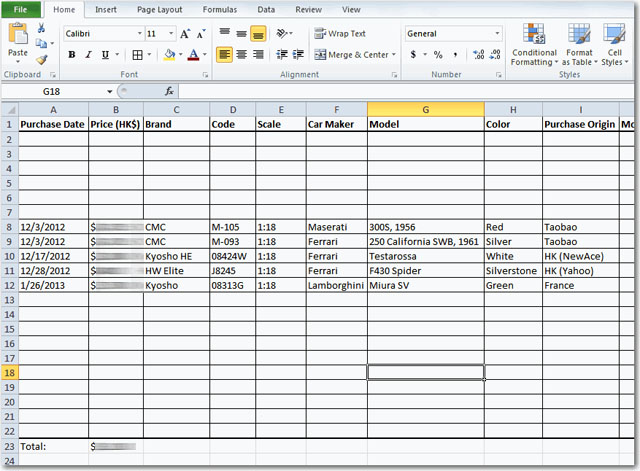Switch to the Page Layout tab
Image resolution: width=640 pixels, height=471 pixels.
[160, 9]
